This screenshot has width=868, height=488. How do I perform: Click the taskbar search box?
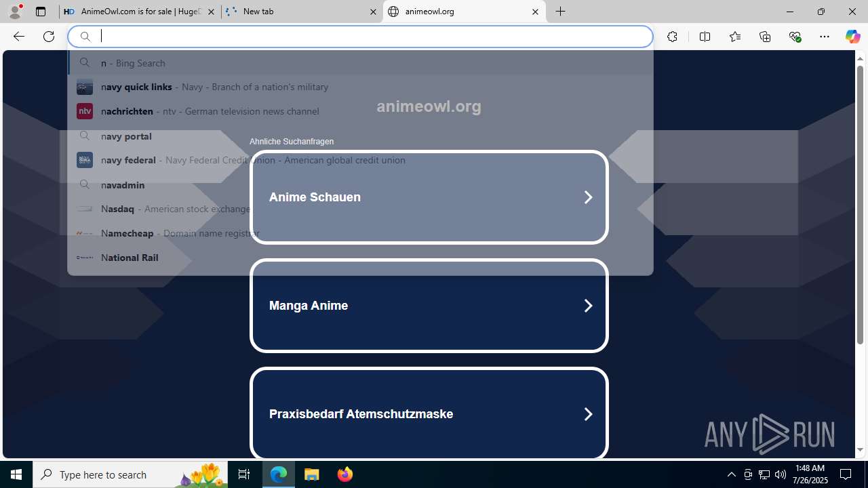[x=131, y=474]
